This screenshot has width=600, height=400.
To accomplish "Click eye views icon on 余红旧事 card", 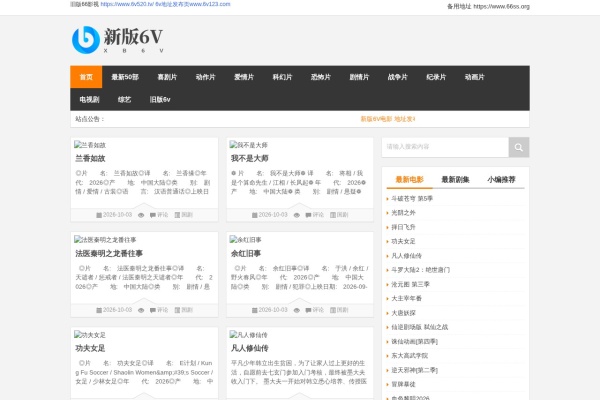I will (x=297, y=310).
